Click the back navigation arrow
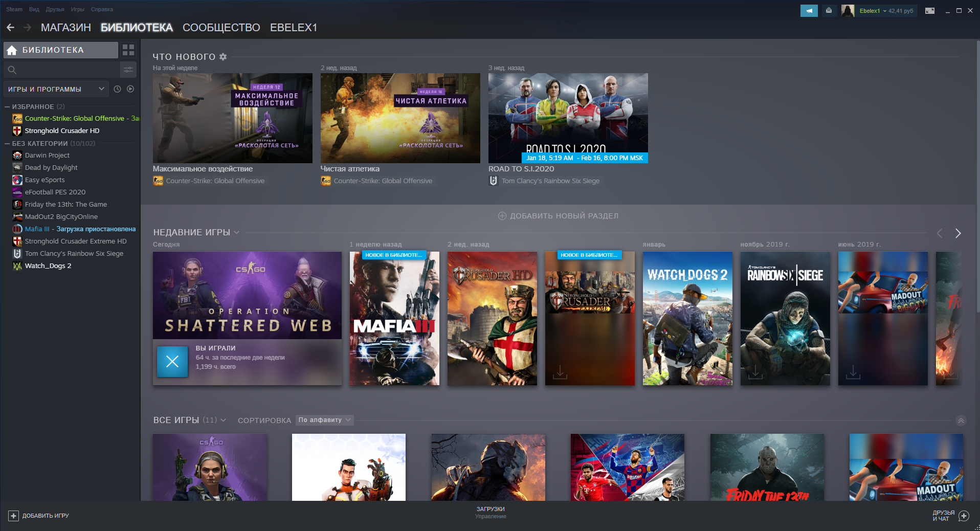980x531 pixels. tap(10, 28)
